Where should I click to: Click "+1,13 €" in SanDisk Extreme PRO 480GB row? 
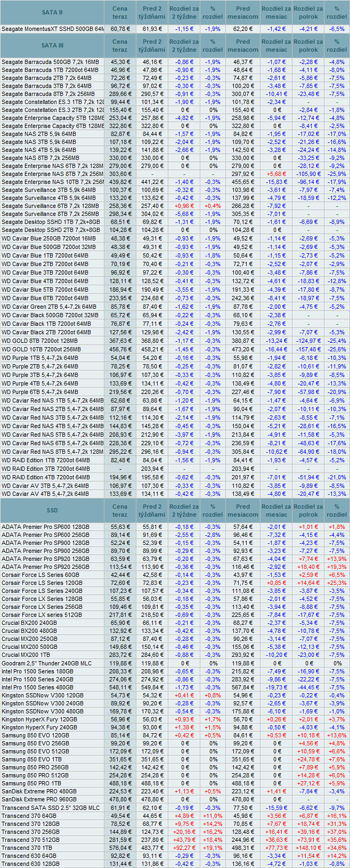184,791
